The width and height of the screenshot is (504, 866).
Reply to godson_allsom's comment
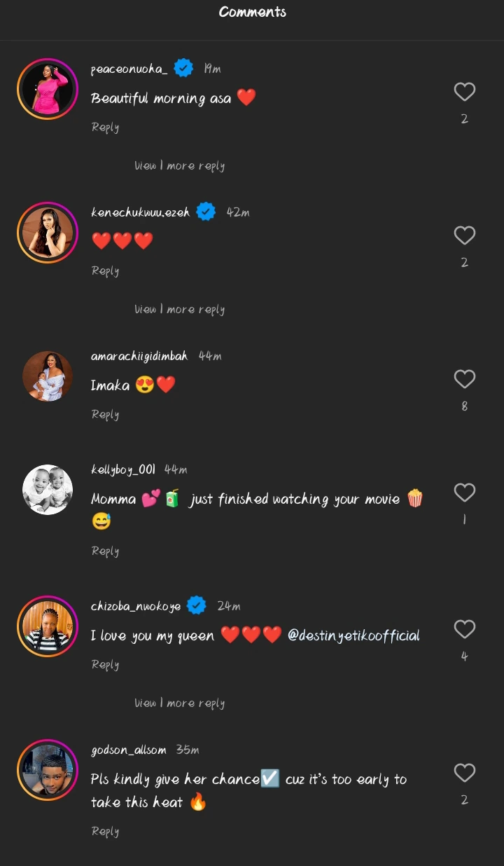point(105,832)
